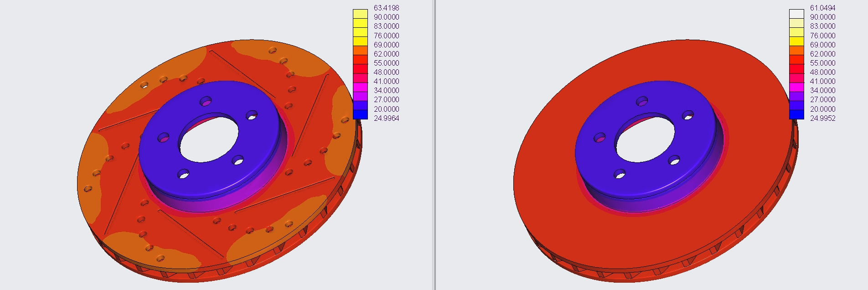
Task: Pick the orange 62–69 band in slotted disc legend
Action: click(360, 51)
